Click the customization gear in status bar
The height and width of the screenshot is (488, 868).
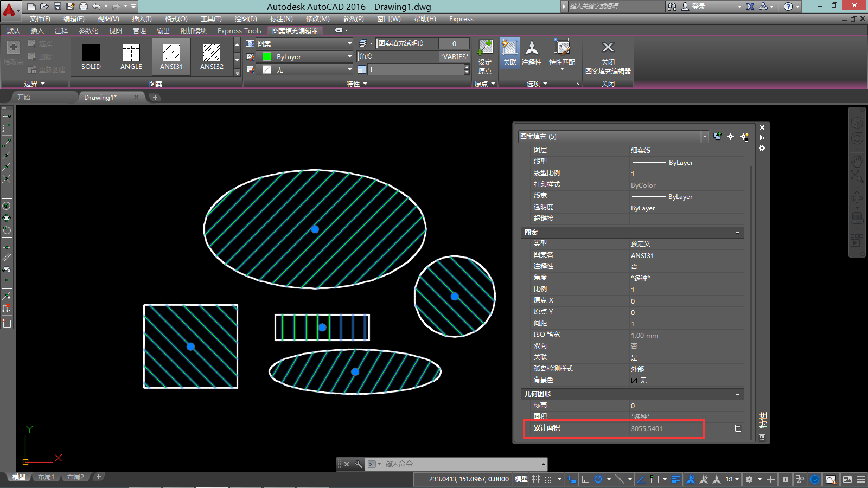point(749,479)
